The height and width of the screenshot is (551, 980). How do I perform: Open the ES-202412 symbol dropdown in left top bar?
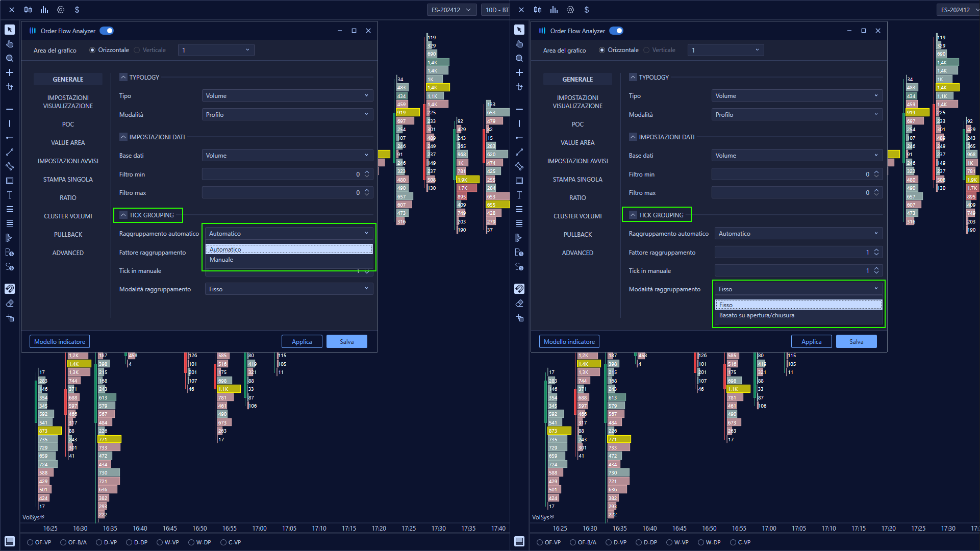[x=451, y=10]
